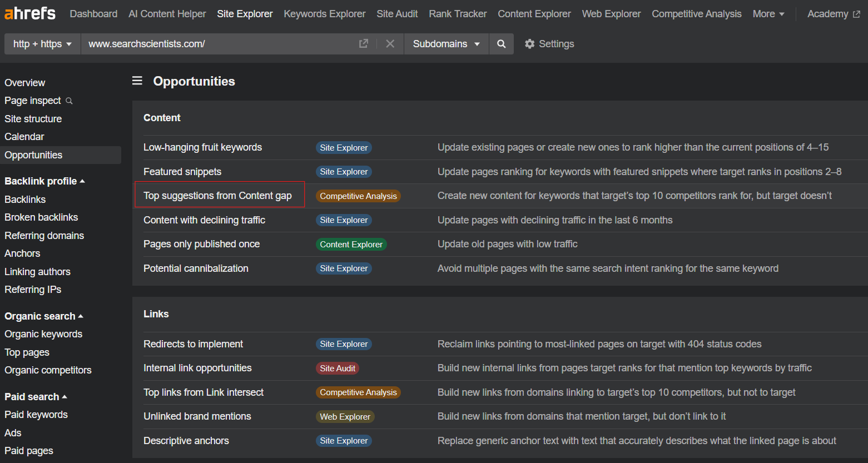Open Low-hanging fruit keywords opportunity
The width and height of the screenshot is (868, 463).
202,147
